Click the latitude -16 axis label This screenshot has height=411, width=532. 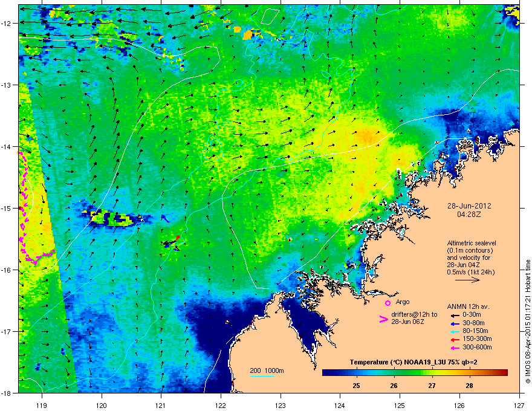7,270
